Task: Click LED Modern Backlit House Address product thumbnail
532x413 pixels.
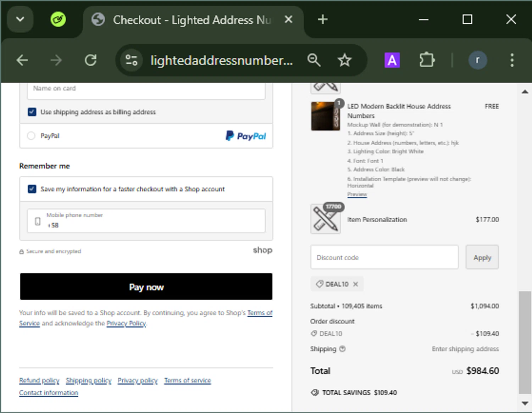Action: [325, 116]
